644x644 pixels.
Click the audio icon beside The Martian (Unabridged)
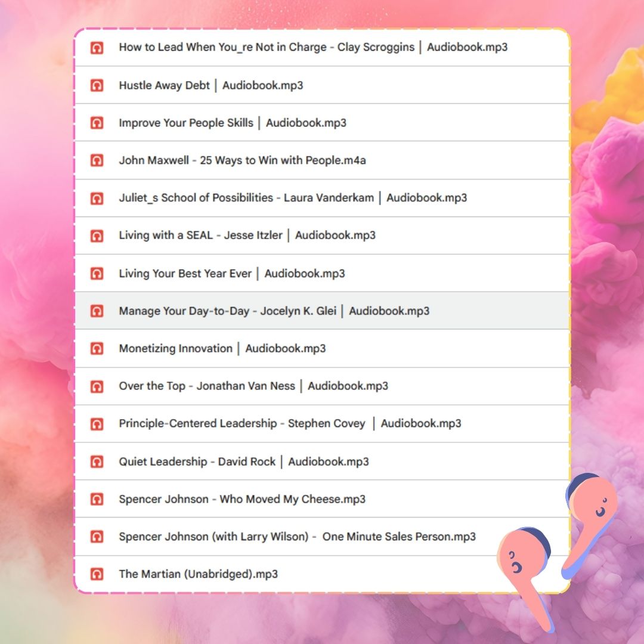(97, 575)
